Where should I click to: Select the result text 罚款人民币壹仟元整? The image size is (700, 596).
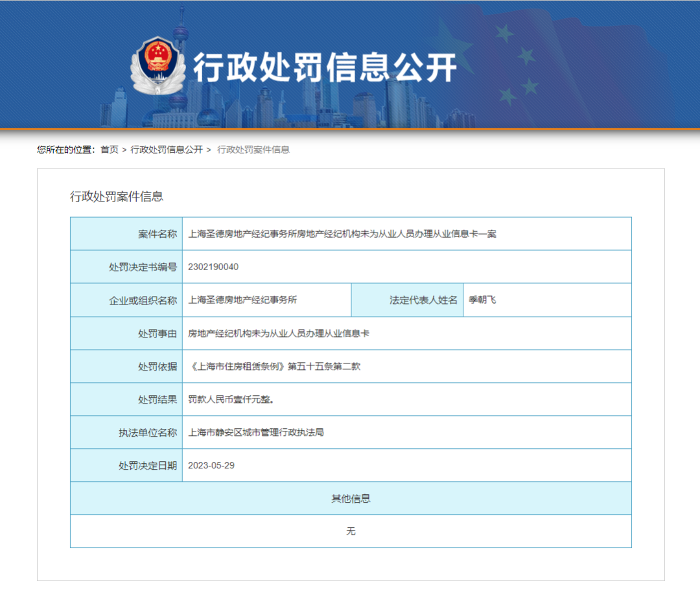231,399
